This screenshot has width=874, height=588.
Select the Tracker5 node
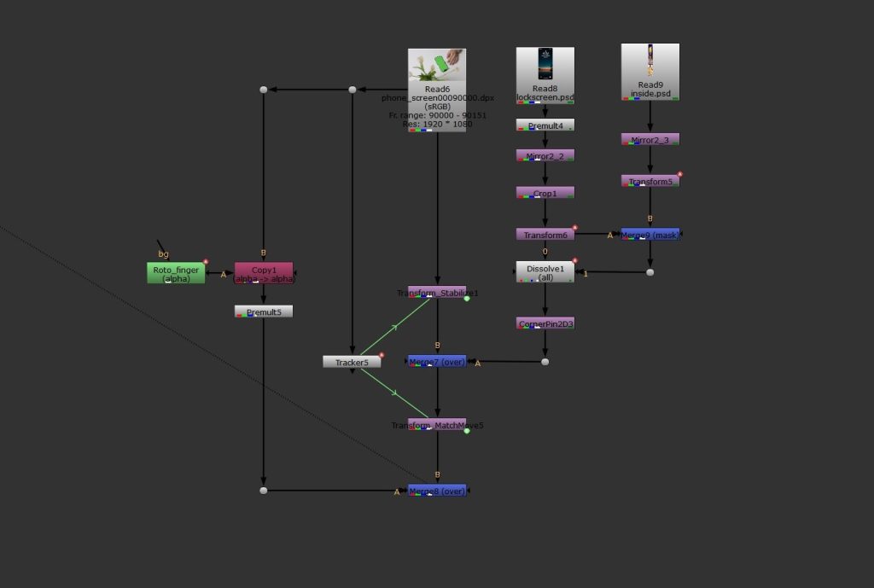[352, 362]
